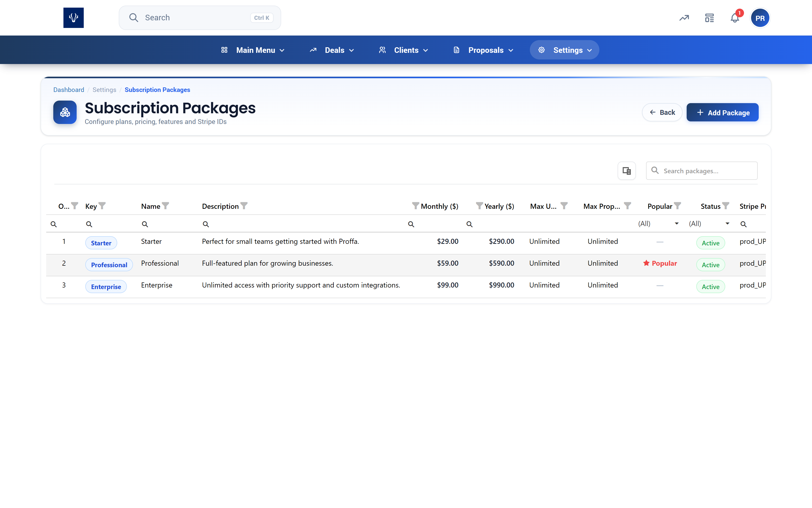Filter the Status column header
812x508 pixels.
(x=726, y=206)
